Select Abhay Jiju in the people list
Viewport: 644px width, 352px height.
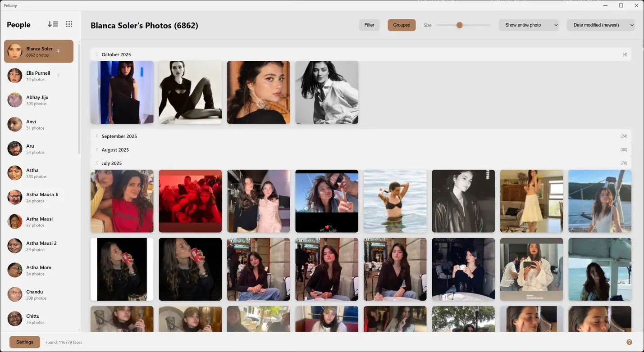tap(39, 100)
